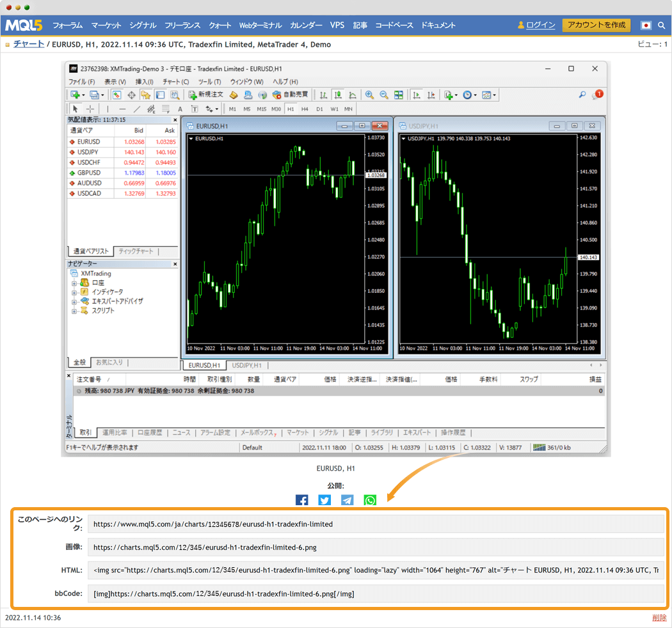Zoom in on the chart
The image size is (672, 628).
[x=369, y=95]
